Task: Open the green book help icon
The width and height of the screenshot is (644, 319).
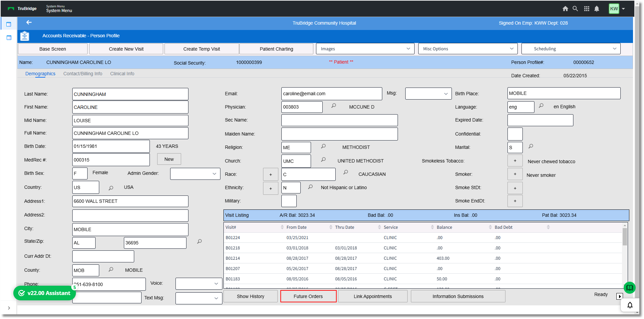Action: tap(630, 288)
